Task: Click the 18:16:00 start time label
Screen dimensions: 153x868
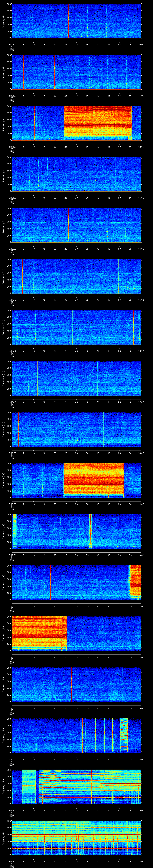Action: (x=12, y=402)
